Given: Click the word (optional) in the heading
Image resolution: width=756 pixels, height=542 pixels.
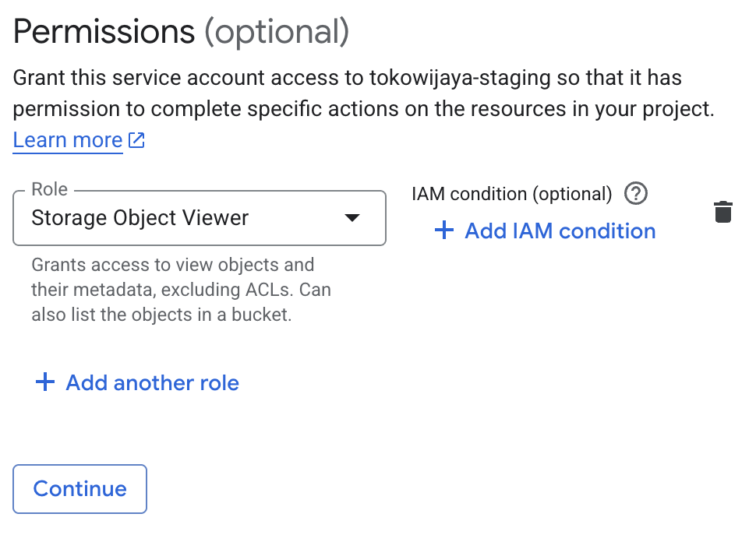Looking at the screenshot, I should [276, 32].
